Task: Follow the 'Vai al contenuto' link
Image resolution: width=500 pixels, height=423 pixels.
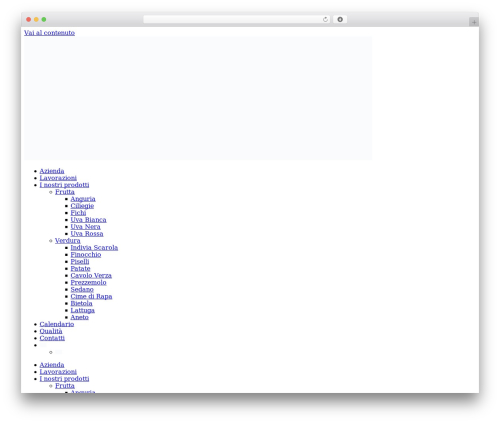Action: click(x=49, y=33)
